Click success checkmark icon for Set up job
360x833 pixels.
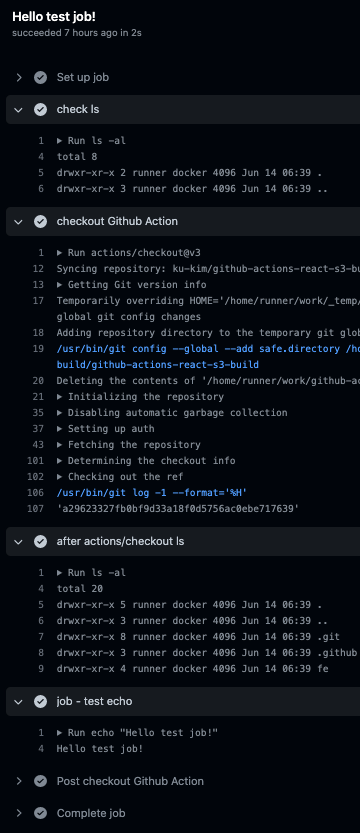coord(40,78)
